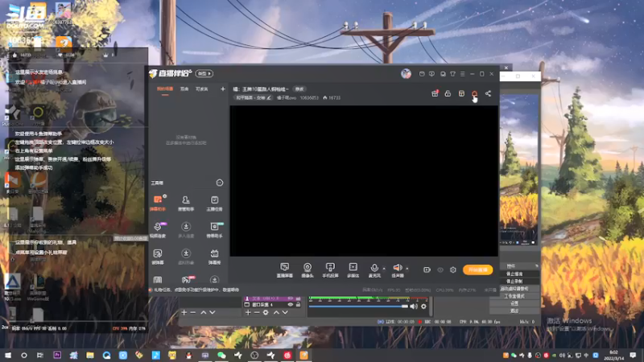Toggle visibility eye of purple text source

291,298
